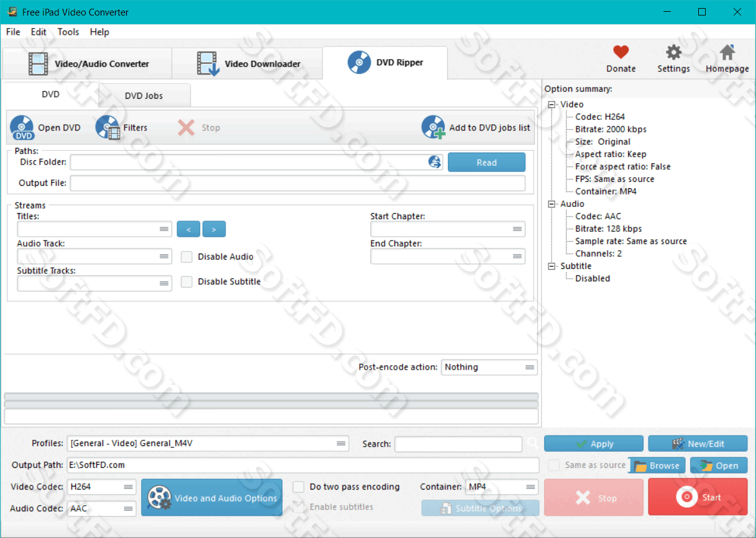Viewport: 756px width, 538px height.
Task: Click the app icon in the title bar
Action: point(12,12)
